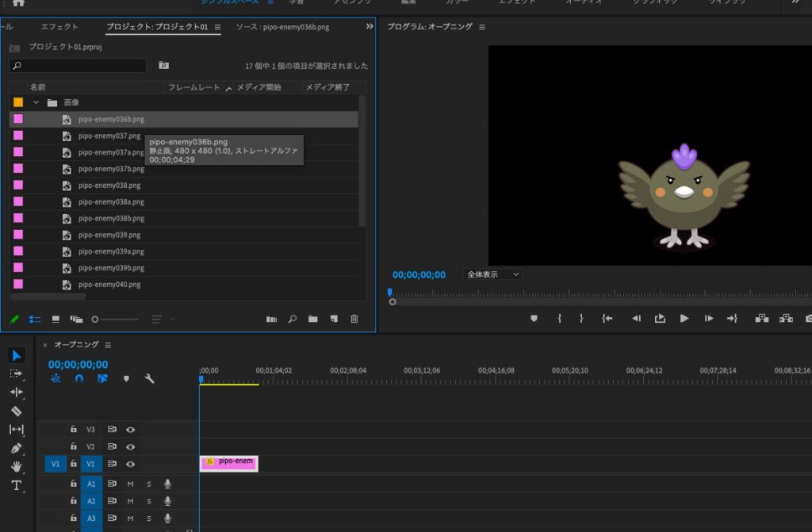Collapse the 画像 folder in the project bin

(36, 102)
